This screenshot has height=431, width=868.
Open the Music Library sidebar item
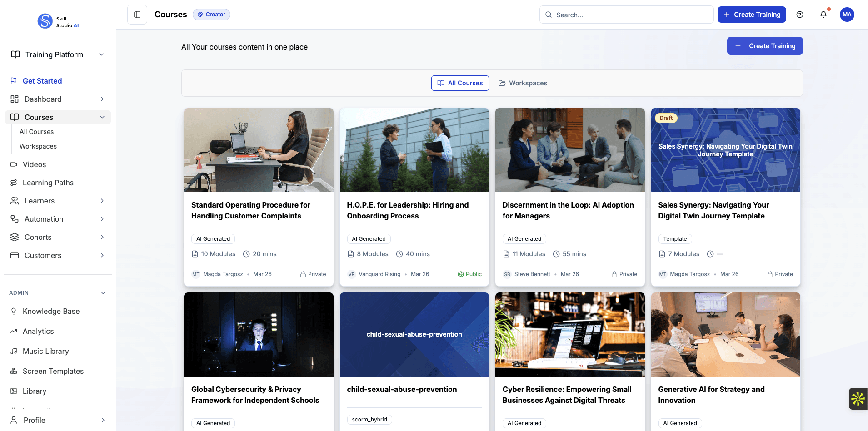coord(15,351)
